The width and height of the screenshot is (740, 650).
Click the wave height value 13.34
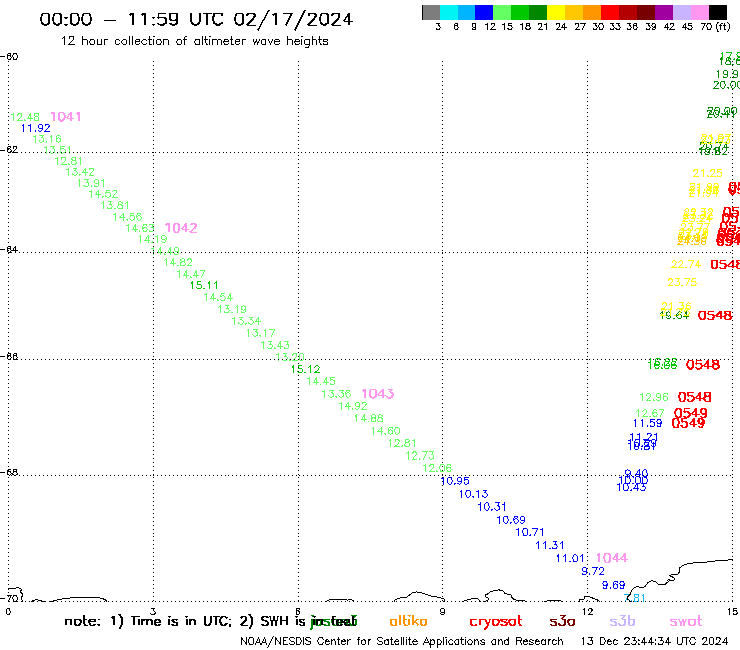pyautogui.click(x=246, y=321)
